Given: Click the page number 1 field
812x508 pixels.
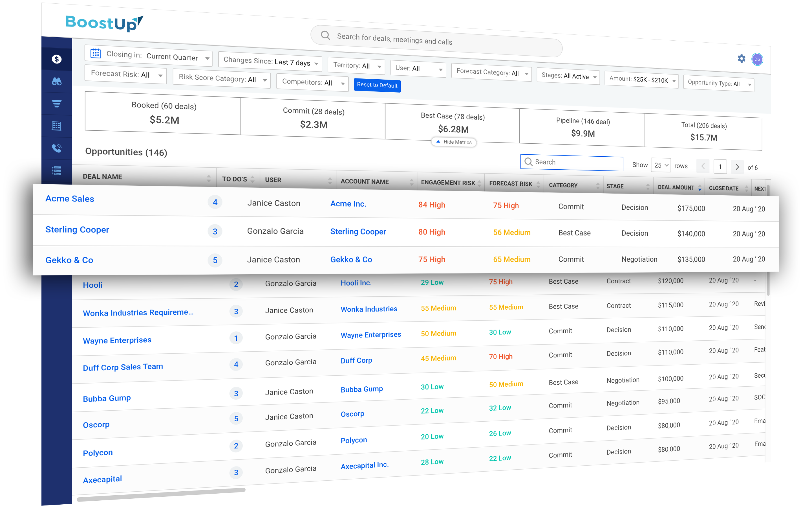Looking at the screenshot, I should [x=720, y=167].
